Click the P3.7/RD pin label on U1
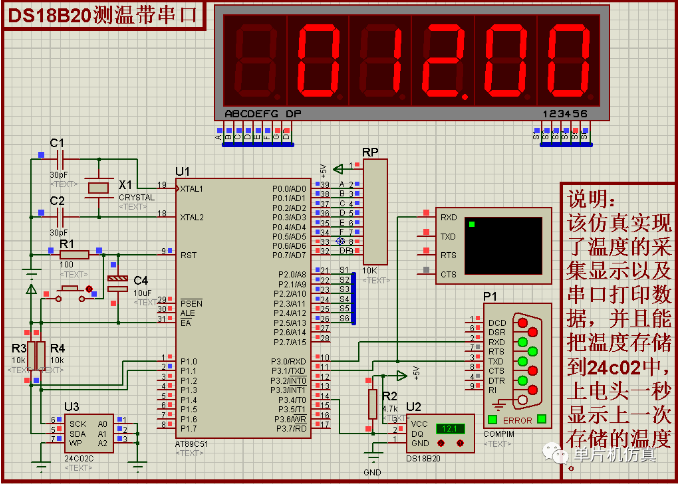Image resolution: width=682 pixels, height=484 pixels. (x=291, y=429)
